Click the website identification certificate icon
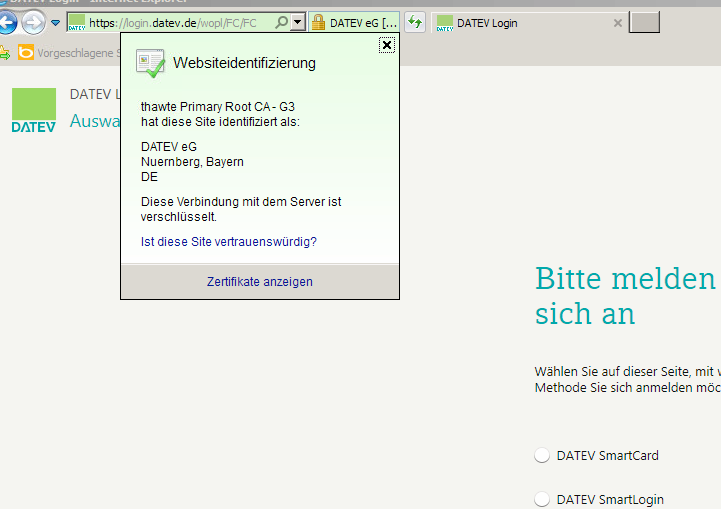 pos(150,63)
